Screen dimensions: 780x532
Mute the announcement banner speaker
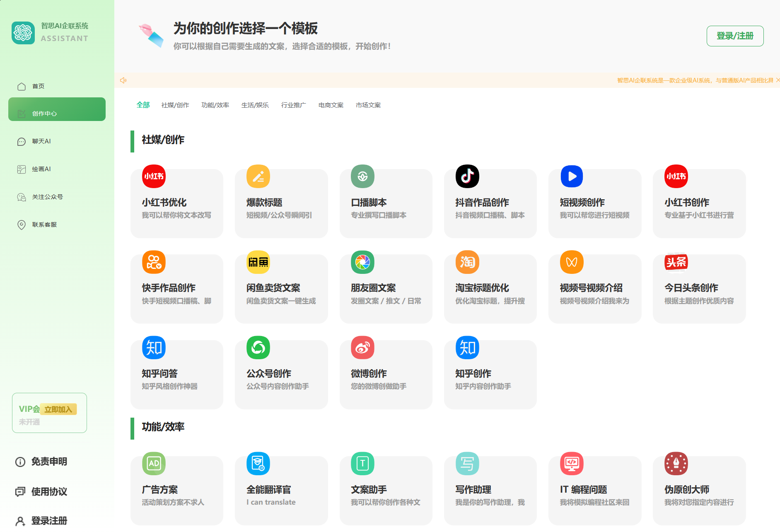(123, 80)
